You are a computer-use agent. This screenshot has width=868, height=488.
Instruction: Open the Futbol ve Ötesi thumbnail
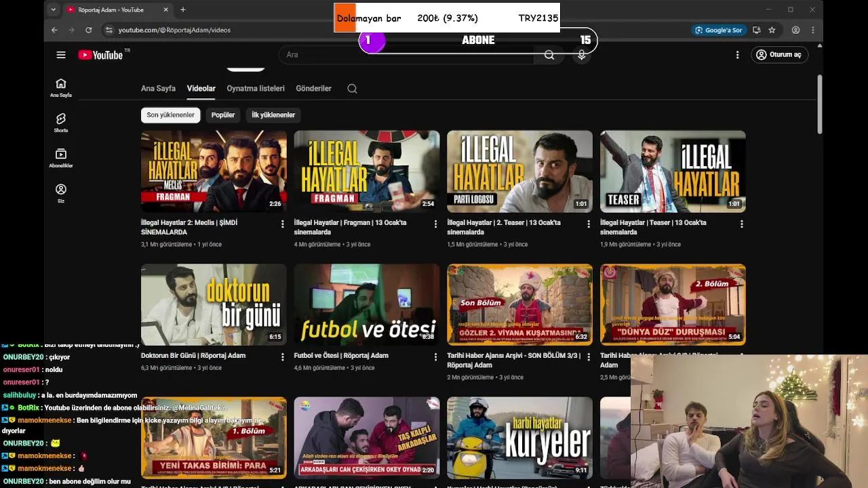pyautogui.click(x=367, y=304)
